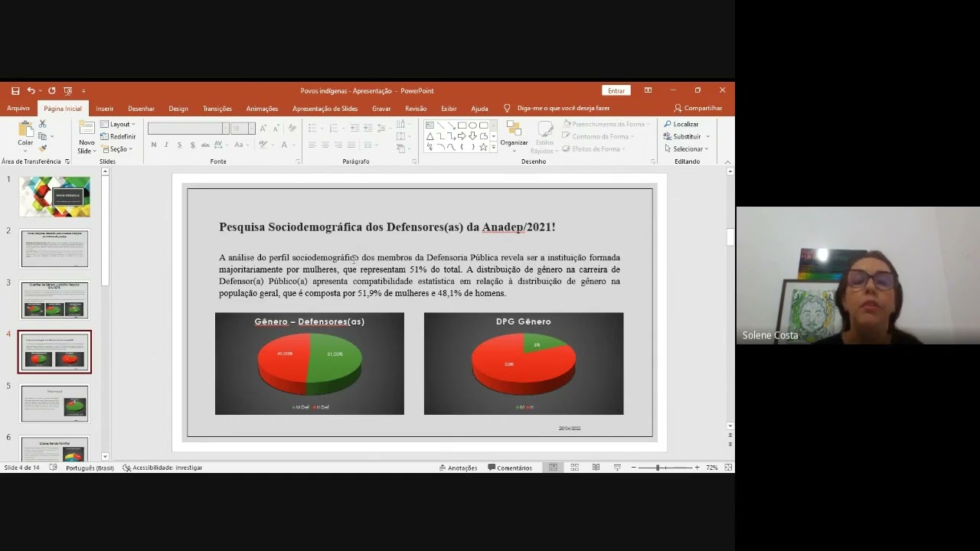Fit slide to current window
Viewport: 980px width, 551px height.
728,468
